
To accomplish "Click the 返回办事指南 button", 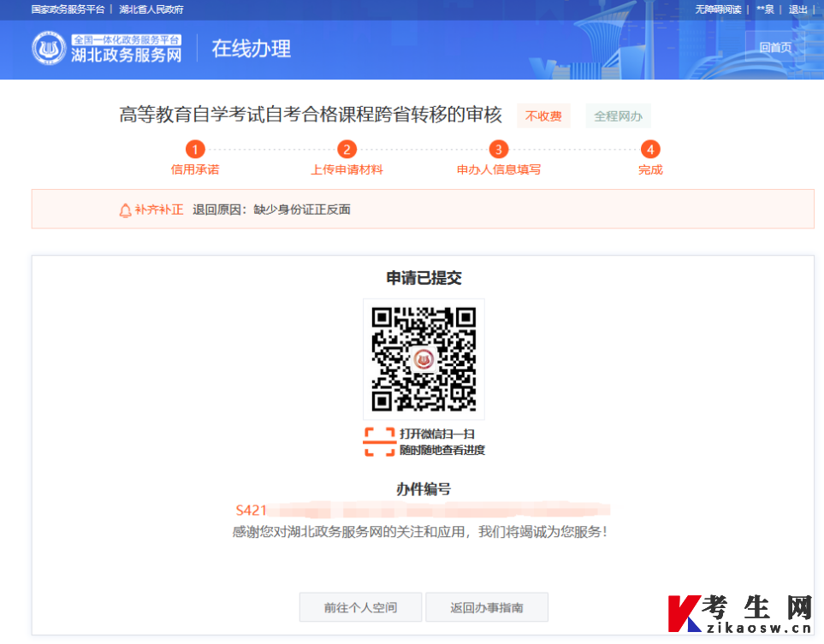I will (x=487, y=607).
